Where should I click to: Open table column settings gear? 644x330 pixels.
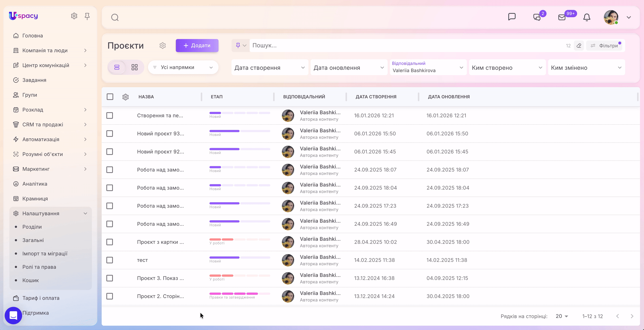pos(126,97)
